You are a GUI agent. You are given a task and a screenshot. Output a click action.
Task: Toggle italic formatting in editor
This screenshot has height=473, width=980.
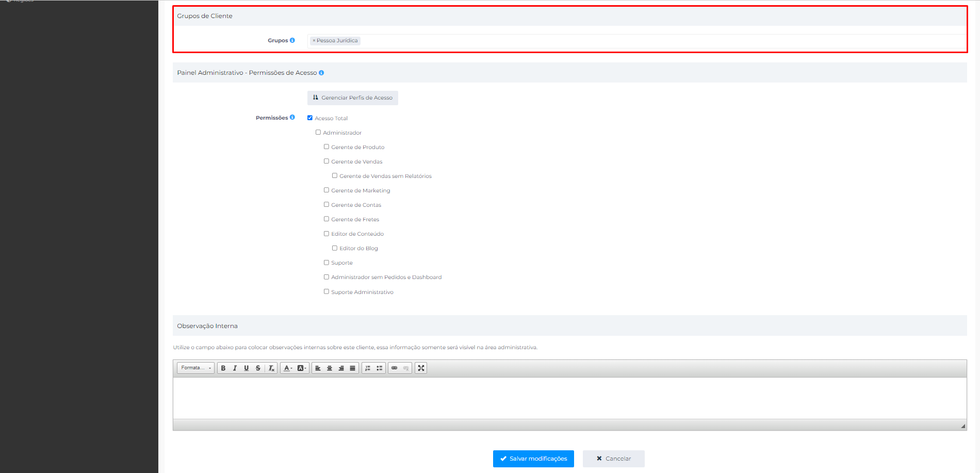point(235,368)
